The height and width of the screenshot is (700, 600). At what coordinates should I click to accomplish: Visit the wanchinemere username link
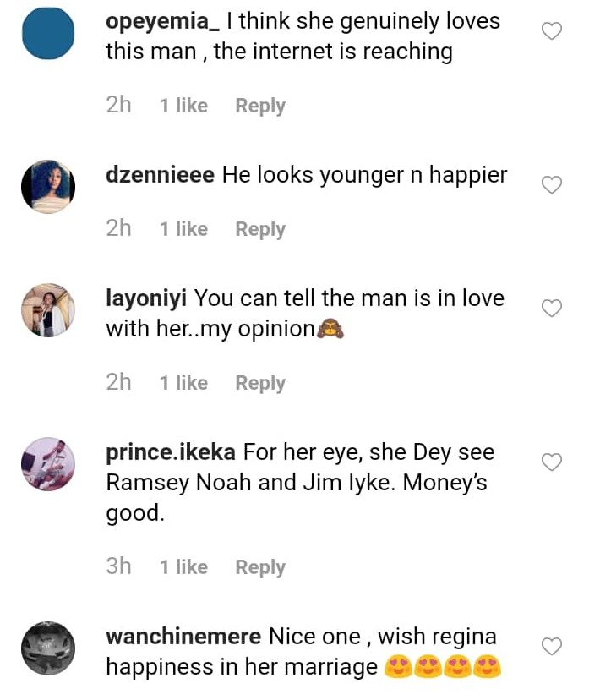pyautogui.click(x=183, y=637)
